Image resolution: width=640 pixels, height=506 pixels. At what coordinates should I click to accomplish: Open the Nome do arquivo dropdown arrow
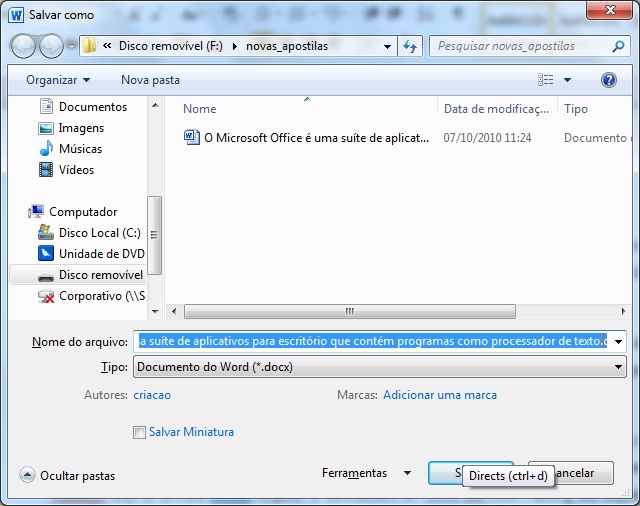pos(618,342)
